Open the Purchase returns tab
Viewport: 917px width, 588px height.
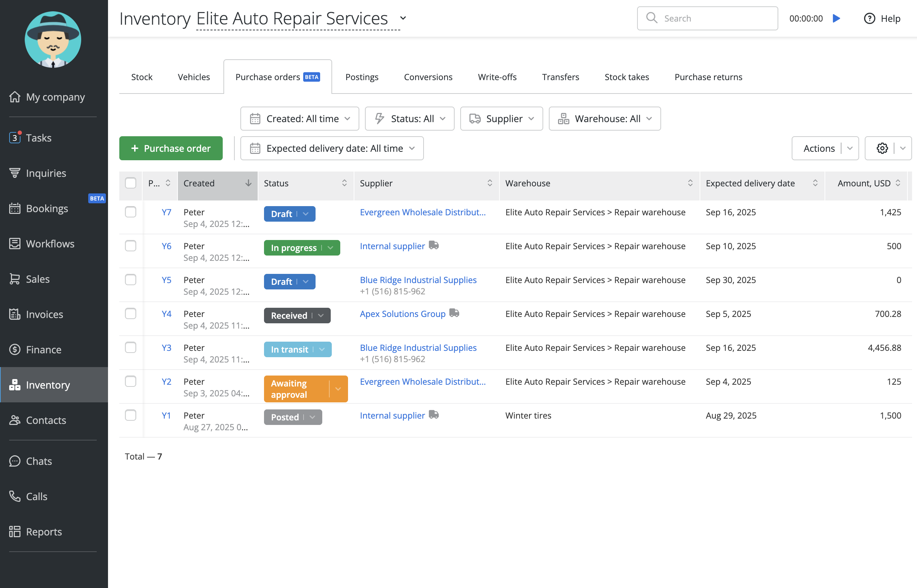coord(708,77)
